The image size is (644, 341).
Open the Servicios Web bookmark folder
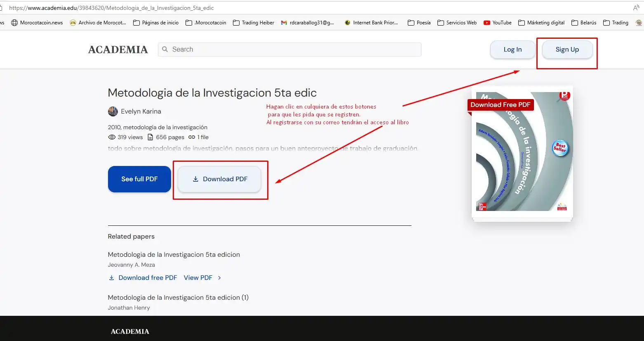(x=457, y=23)
